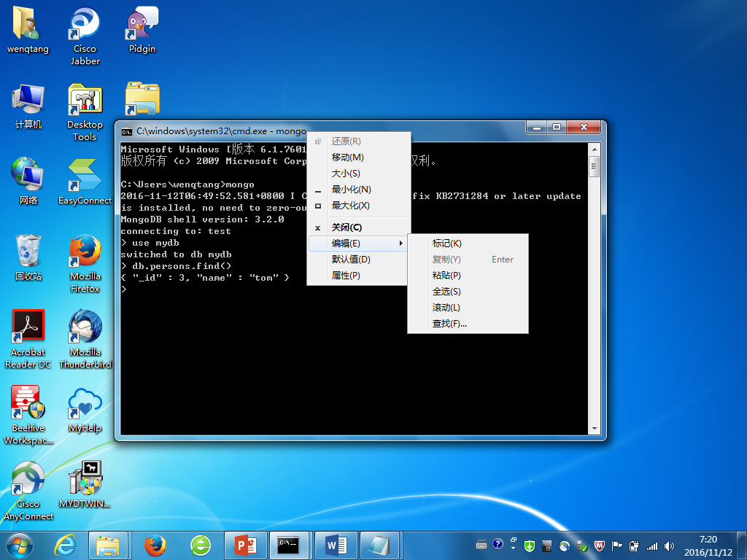
Task: Expand the 编辑(E) submenu
Action: pyautogui.click(x=357, y=243)
